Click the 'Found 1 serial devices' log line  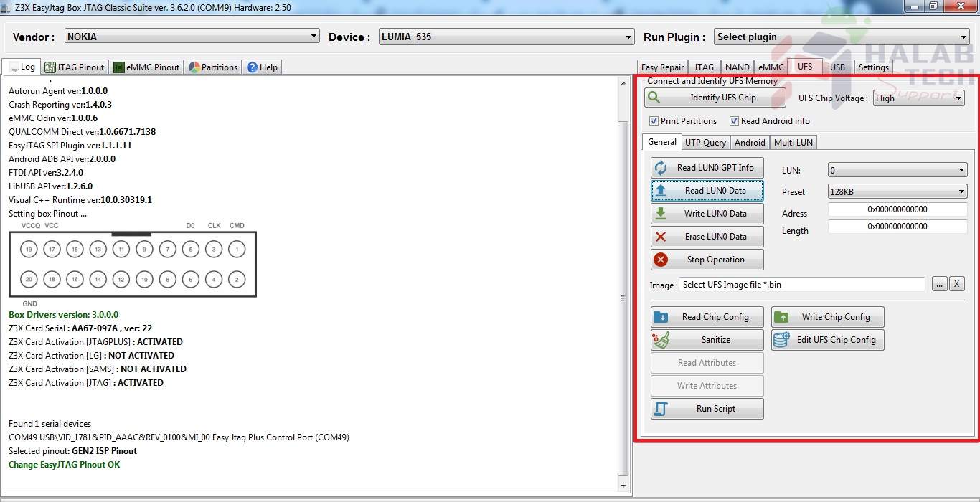pyautogui.click(x=50, y=424)
